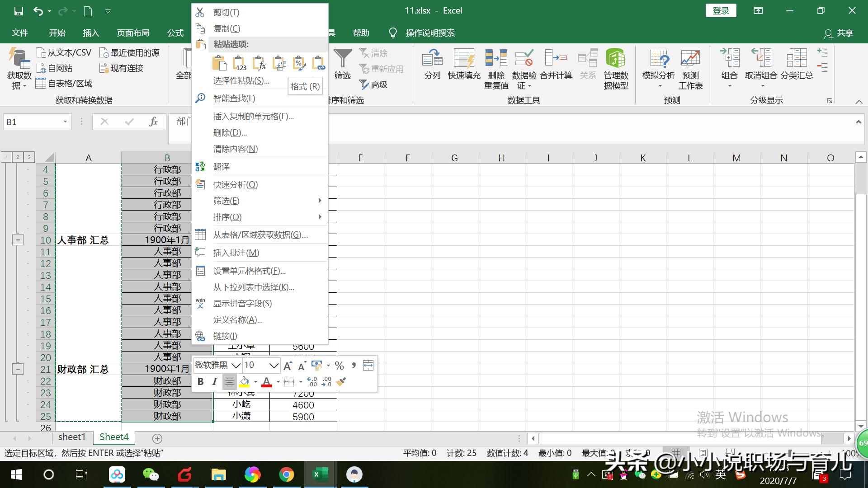Viewport: 868px width, 488px height.
Task: Open the font size dropdown showing 10
Action: pyautogui.click(x=274, y=365)
